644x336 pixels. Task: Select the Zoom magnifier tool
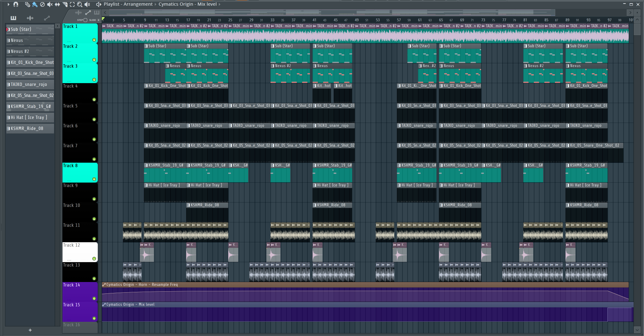(x=80, y=4)
